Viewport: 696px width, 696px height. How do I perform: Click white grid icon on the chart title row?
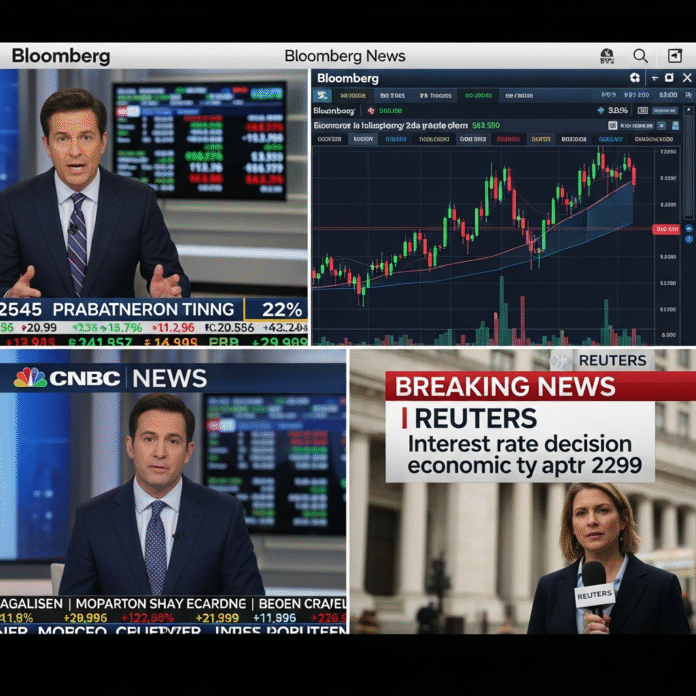[613, 126]
